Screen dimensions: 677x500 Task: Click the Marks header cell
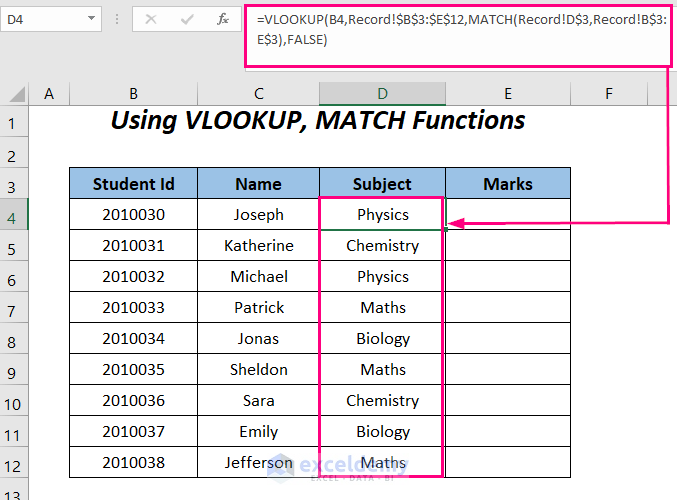tap(507, 184)
